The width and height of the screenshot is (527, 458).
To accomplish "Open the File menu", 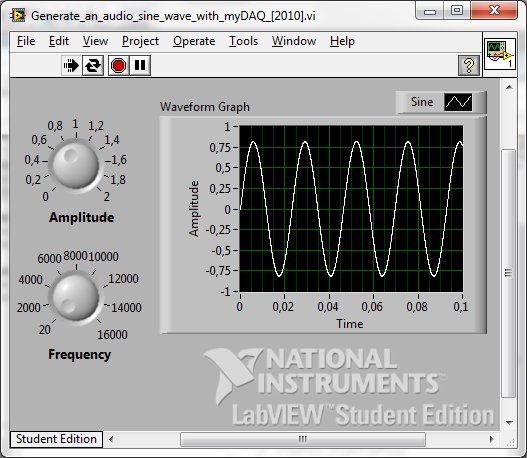I will click(x=26, y=41).
